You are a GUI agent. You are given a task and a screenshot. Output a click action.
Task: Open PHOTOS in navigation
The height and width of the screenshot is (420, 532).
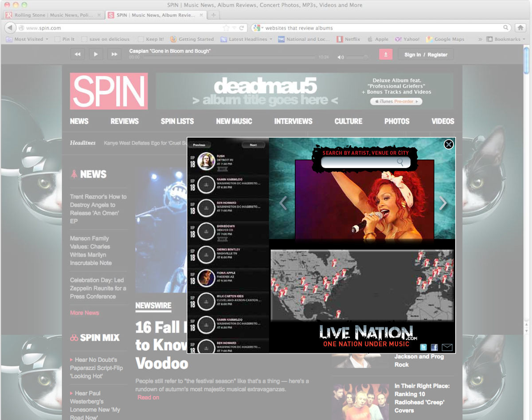[397, 121]
